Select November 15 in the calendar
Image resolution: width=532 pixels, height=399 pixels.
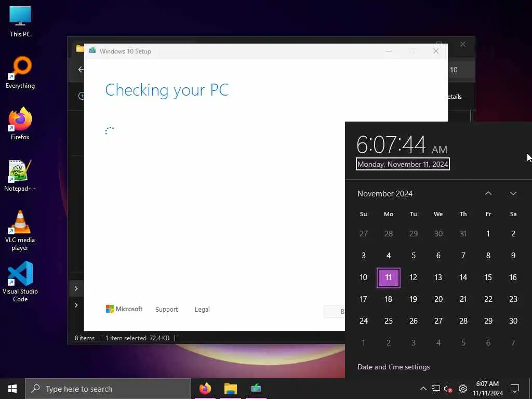488,277
